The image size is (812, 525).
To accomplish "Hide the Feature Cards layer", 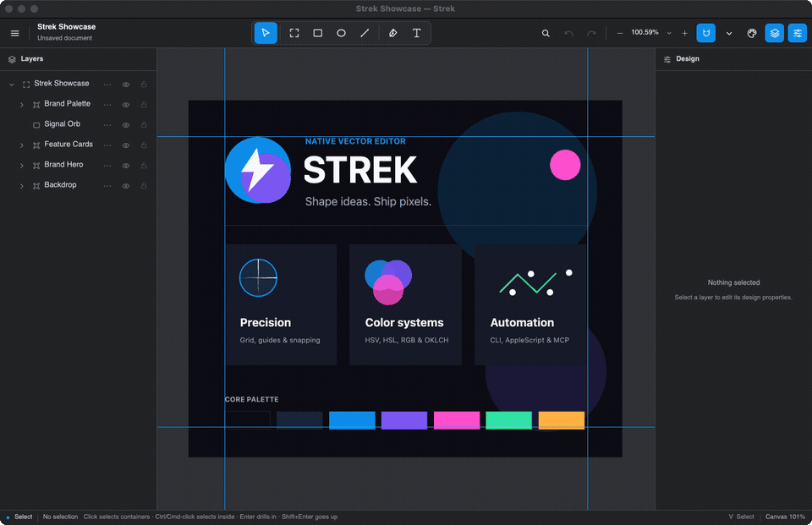I will point(126,145).
